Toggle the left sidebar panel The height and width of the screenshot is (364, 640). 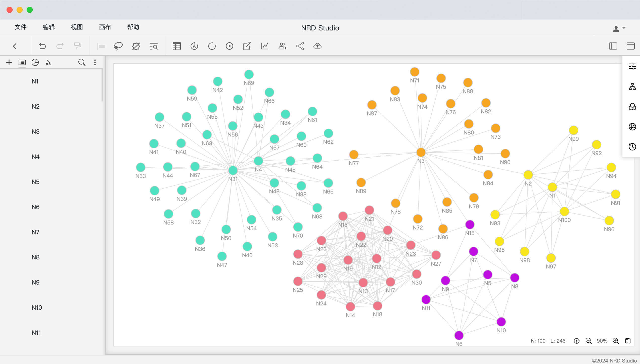tap(613, 46)
